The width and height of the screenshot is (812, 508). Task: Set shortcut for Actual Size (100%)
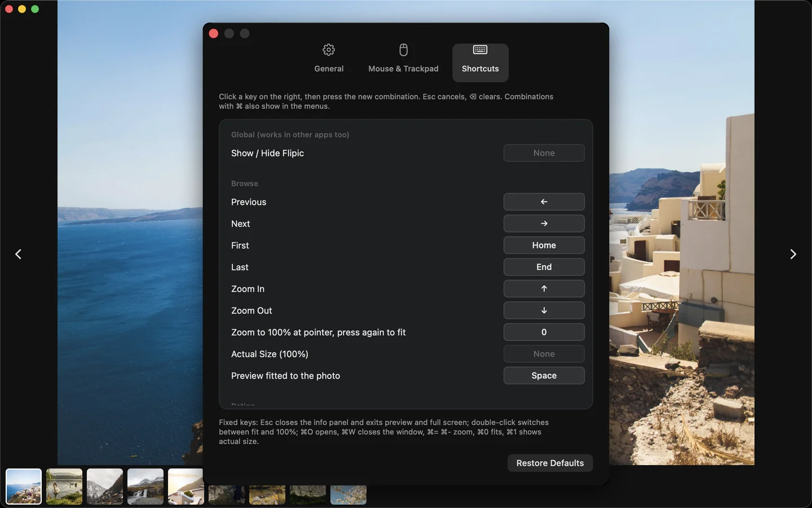point(544,354)
